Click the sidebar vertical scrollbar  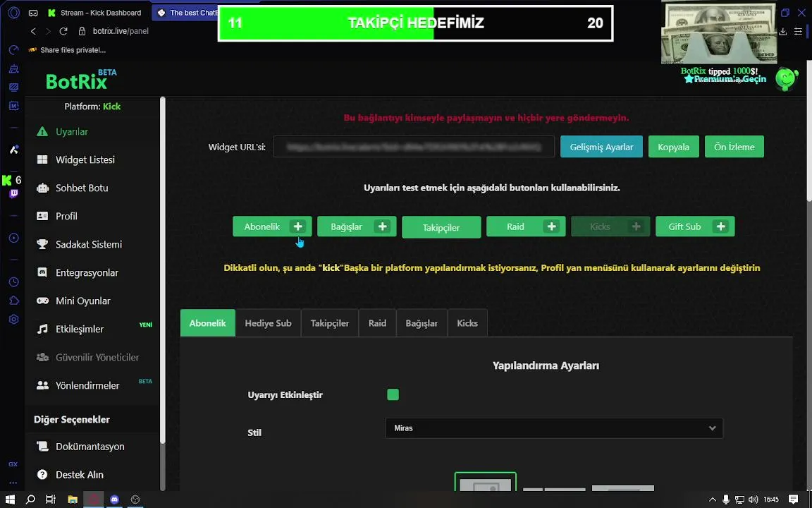click(163, 270)
